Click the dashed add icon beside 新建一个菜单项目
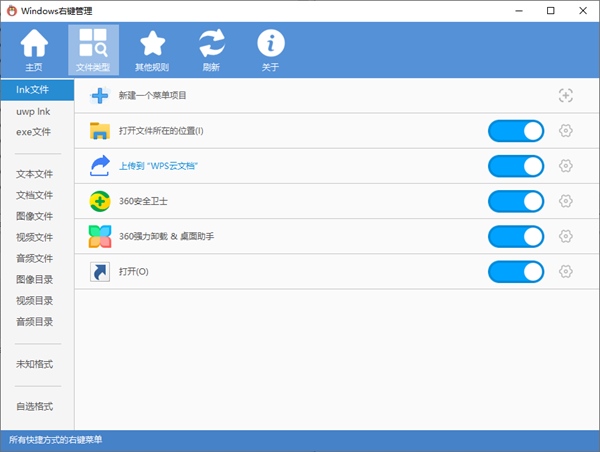 click(x=566, y=95)
